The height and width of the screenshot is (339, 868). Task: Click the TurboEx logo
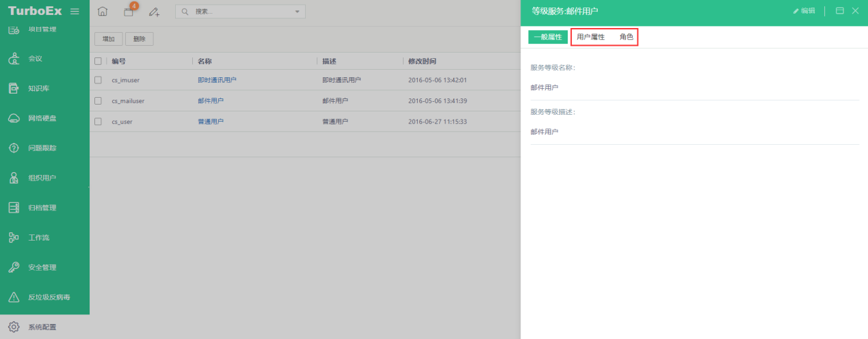point(36,11)
